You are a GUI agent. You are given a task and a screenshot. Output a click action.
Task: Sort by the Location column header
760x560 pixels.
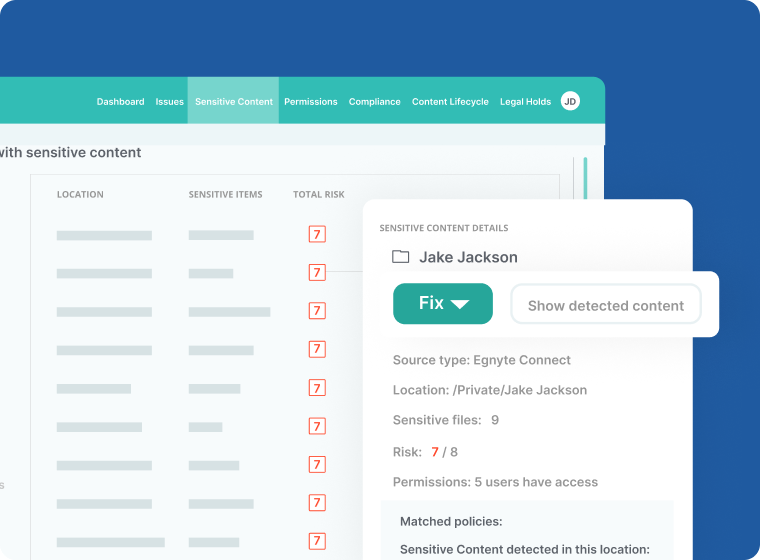pos(80,195)
